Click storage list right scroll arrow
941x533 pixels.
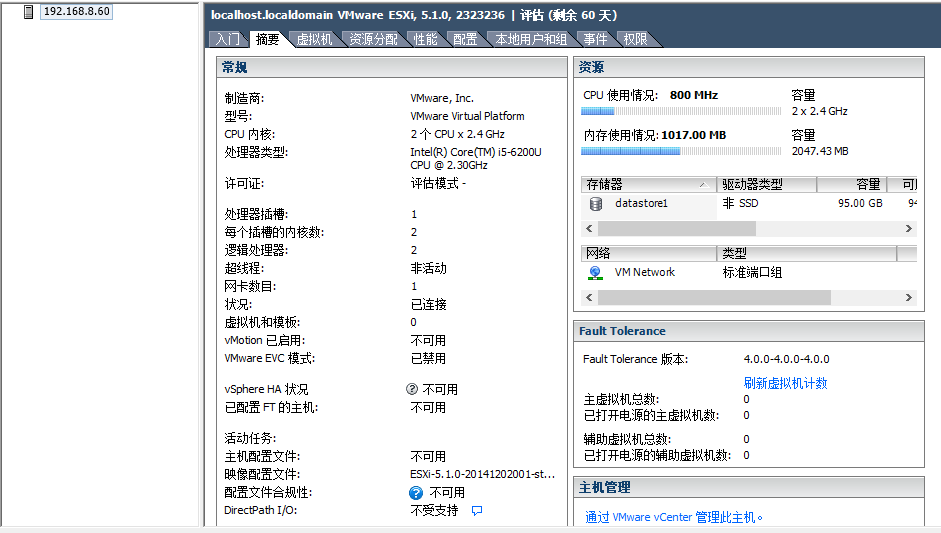(909, 229)
